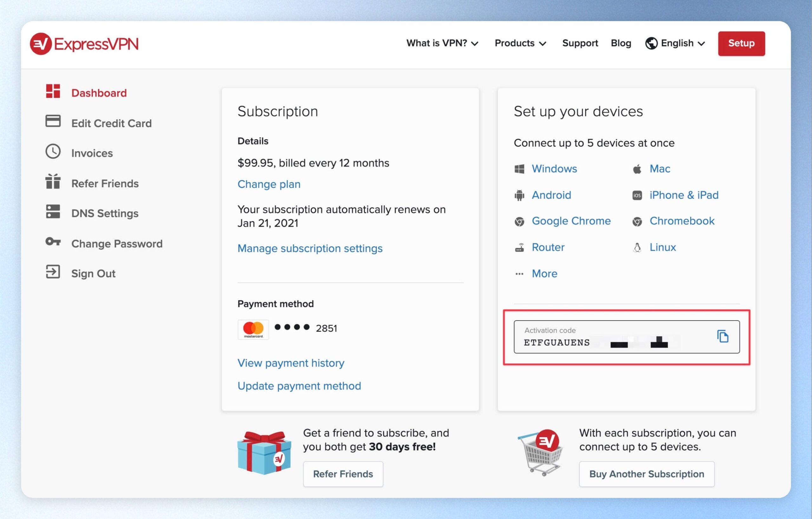
Task: Click the Change Password key icon
Action: click(53, 242)
